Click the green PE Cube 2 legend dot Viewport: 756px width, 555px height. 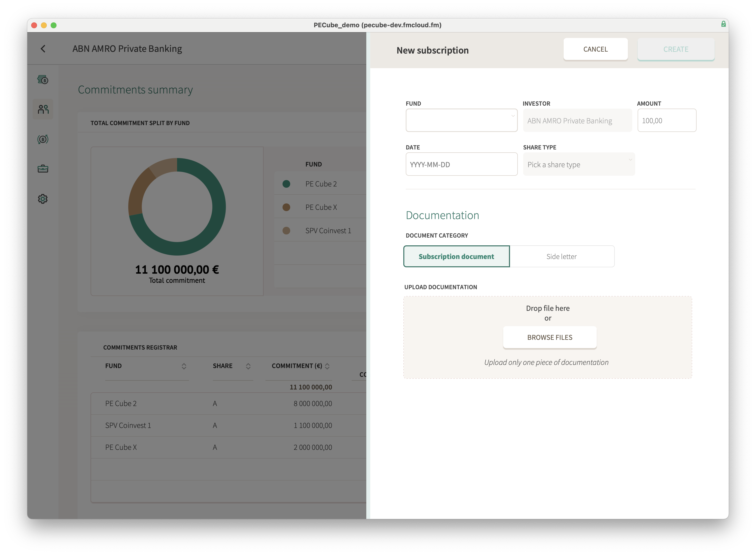pyautogui.click(x=286, y=184)
